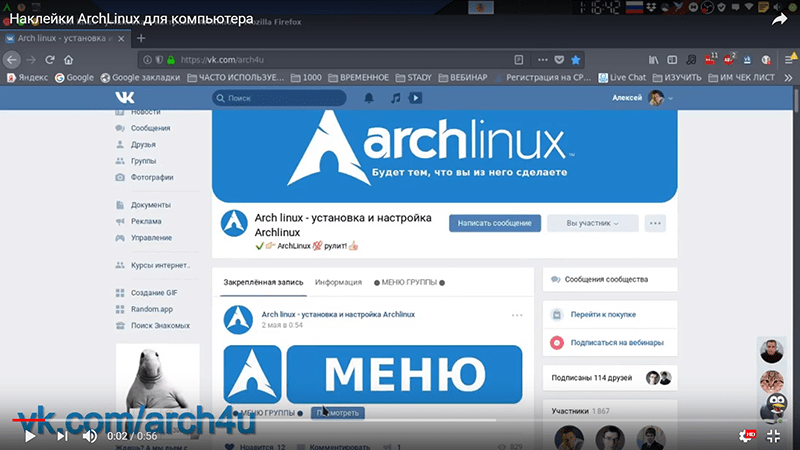Open Вы участник dropdown
Image resolution: width=800 pixels, height=450 pixels.
pos(592,223)
